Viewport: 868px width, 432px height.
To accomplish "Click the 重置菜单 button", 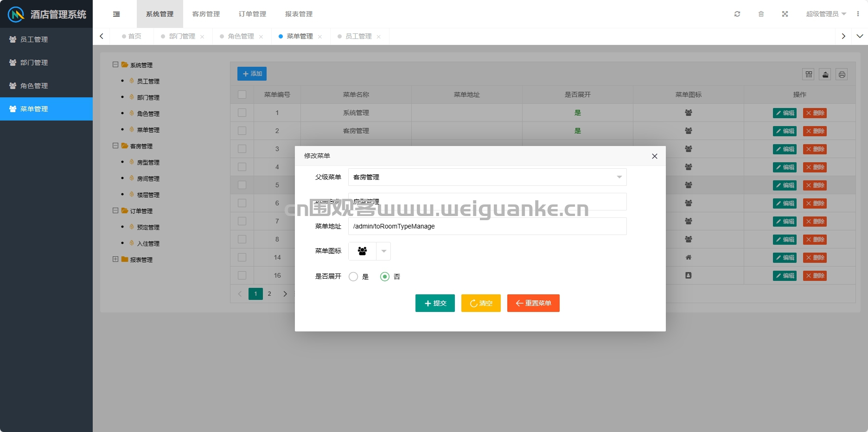I will tap(533, 303).
